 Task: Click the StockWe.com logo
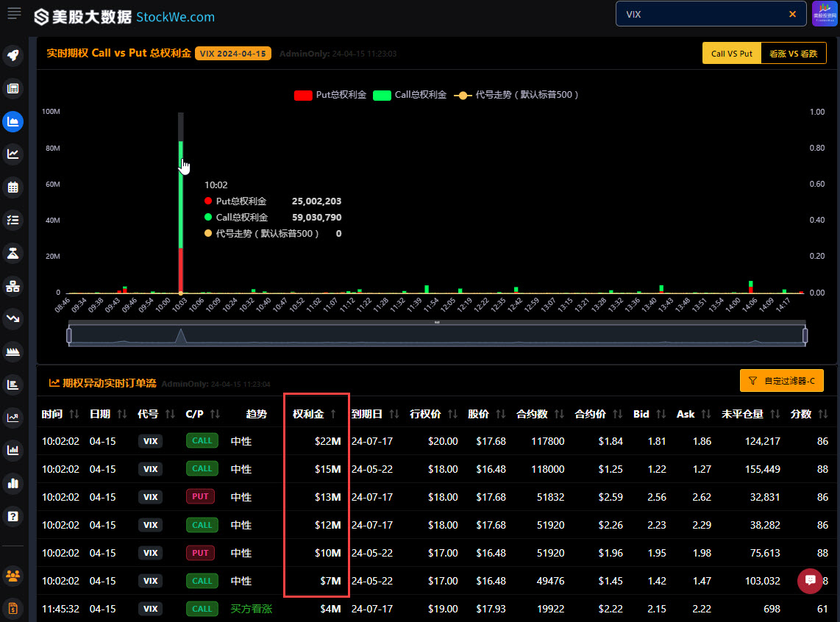pos(124,17)
